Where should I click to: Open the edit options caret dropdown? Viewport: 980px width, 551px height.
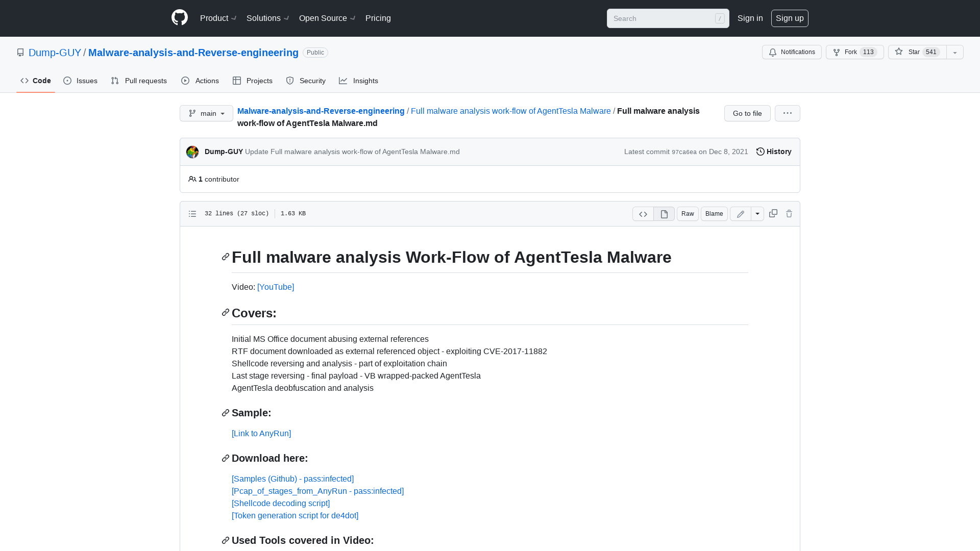point(757,214)
